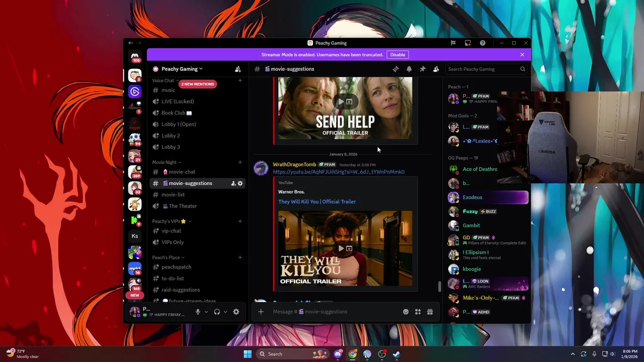Create invite icon on movie-suggestions channel

pyautogui.click(x=233, y=184)
